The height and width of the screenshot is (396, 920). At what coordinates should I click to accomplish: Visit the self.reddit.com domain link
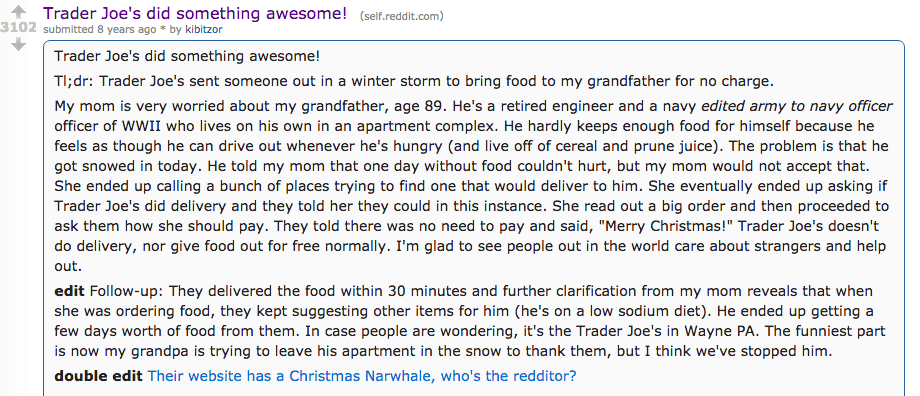[x=401, y=16]
